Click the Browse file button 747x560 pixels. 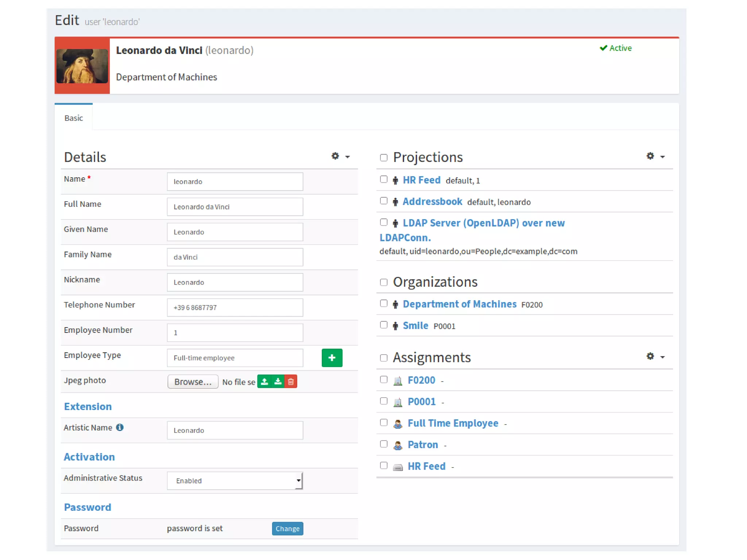point(193,382)
